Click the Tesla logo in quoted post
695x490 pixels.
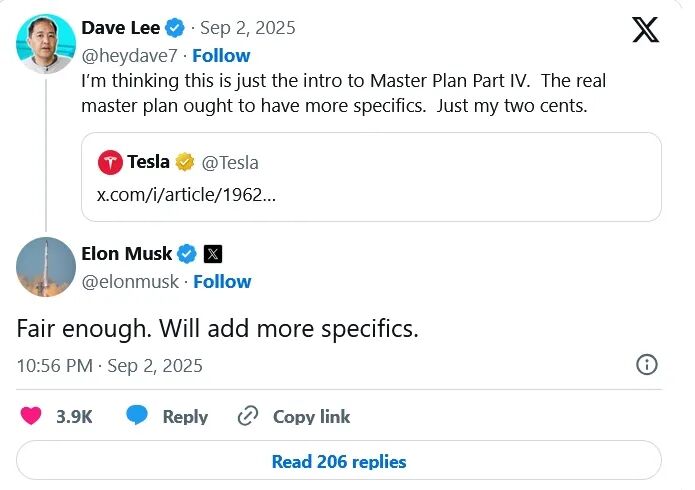pos(109,162)
